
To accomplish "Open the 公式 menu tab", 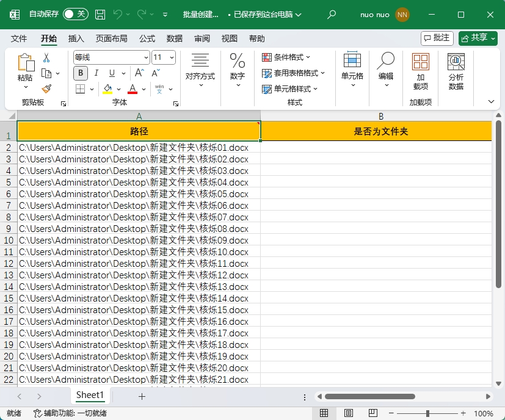I will tap(147, 38).
